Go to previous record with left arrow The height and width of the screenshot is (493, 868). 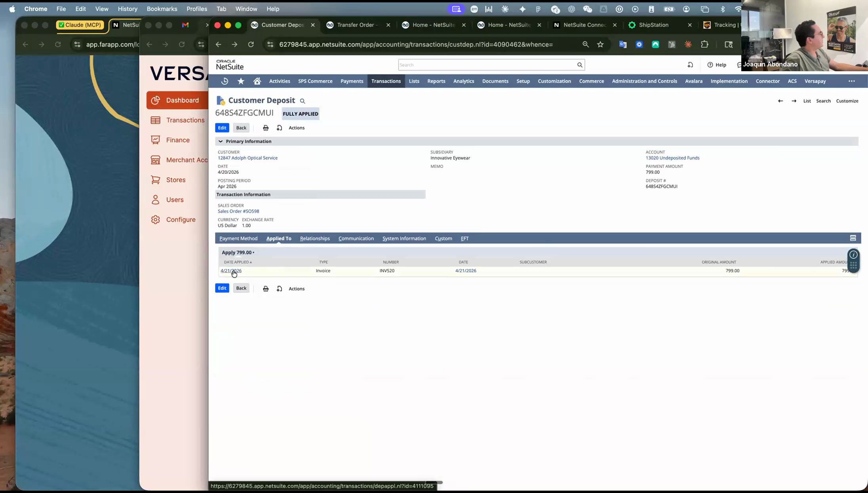pos(780,101)
